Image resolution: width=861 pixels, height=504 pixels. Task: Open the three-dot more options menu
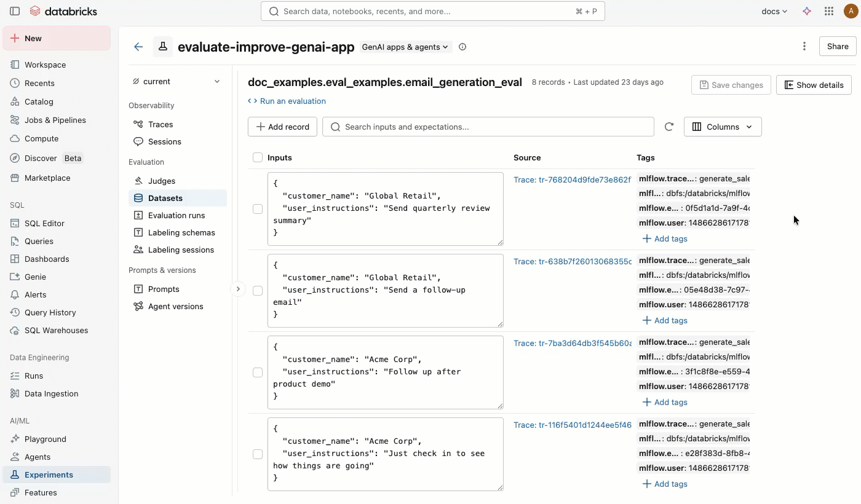[x=804, y=47]
